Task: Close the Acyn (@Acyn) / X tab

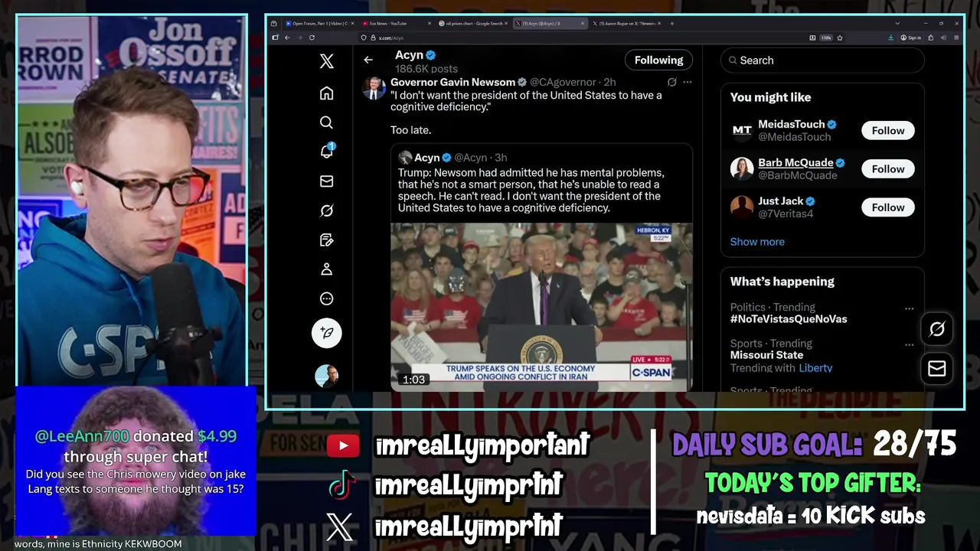Action: pyautogui.click(x=583, y=23)
